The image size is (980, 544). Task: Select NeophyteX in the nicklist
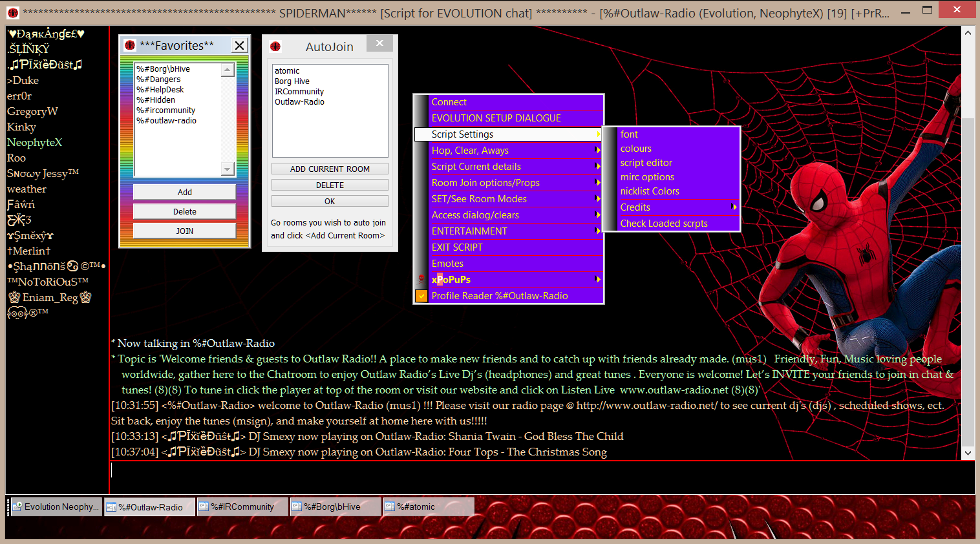click(34, 143)
